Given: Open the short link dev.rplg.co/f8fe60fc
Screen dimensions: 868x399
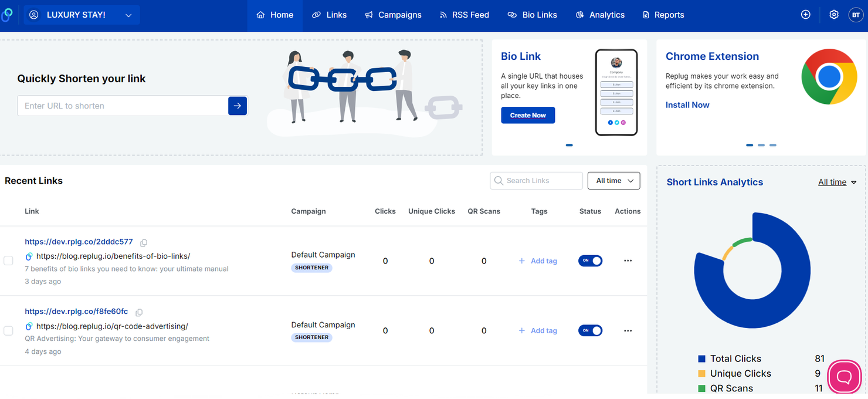Looking at the screenshot, I should [x=76, y=312].
